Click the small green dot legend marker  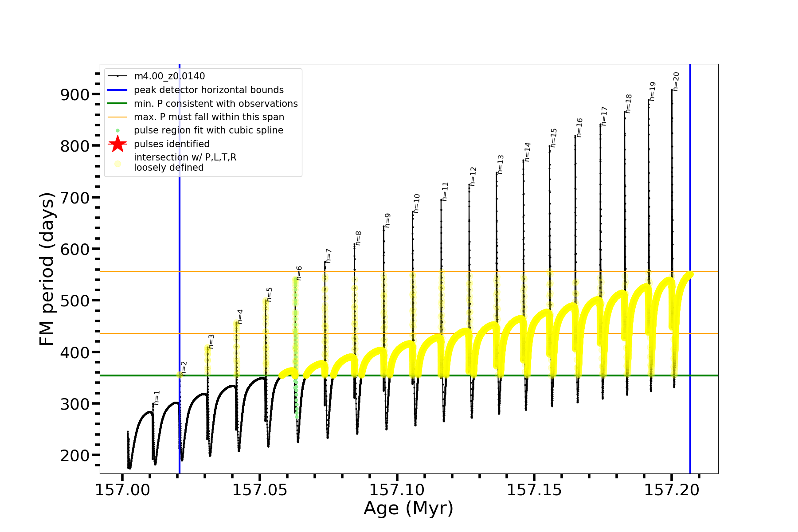(117, 130)
